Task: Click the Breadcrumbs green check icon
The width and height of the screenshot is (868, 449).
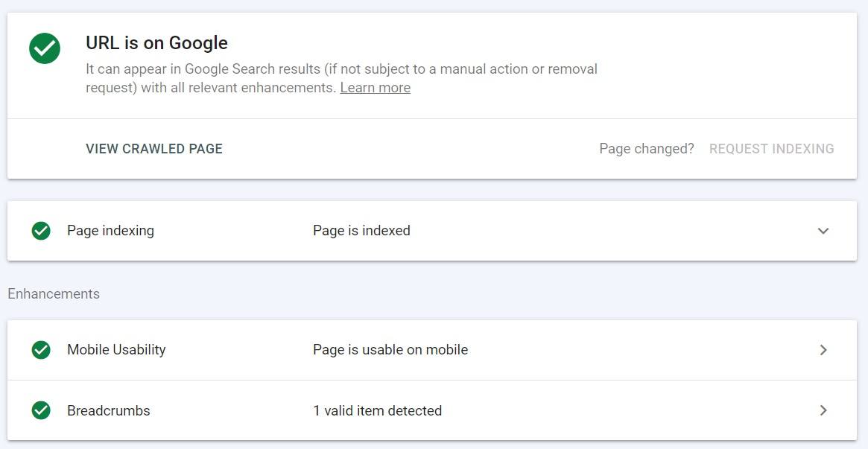Action: point(41,410)
